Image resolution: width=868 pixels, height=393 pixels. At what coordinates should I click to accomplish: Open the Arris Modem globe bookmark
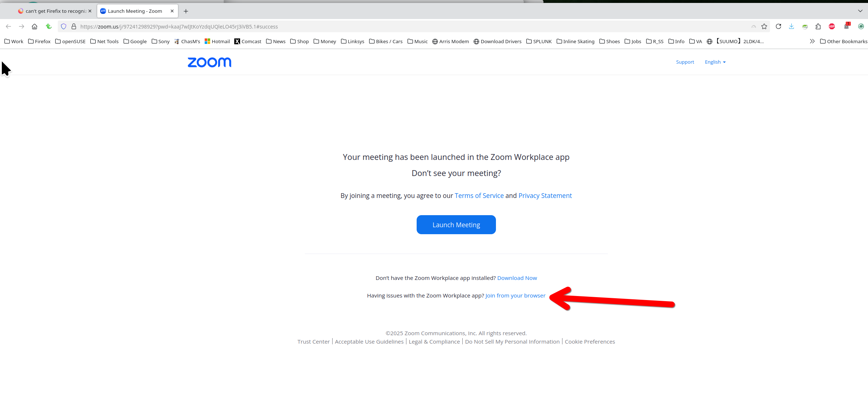[451, 41]
